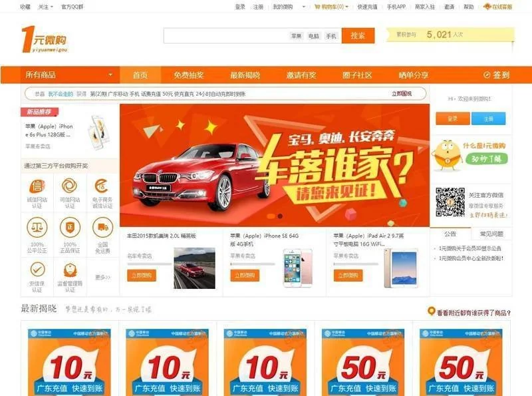Click the orange 搜索 search button

click(x=358, y=36)
